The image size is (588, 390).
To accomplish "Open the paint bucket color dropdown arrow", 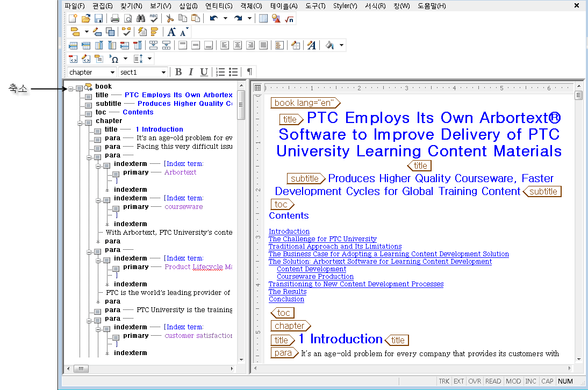I will coord(341,45).
